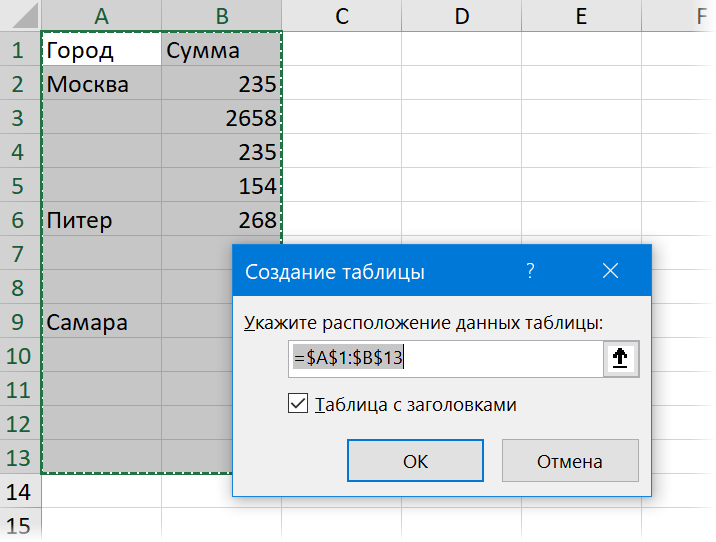Cancel using the Отмена button

point(570,461)
